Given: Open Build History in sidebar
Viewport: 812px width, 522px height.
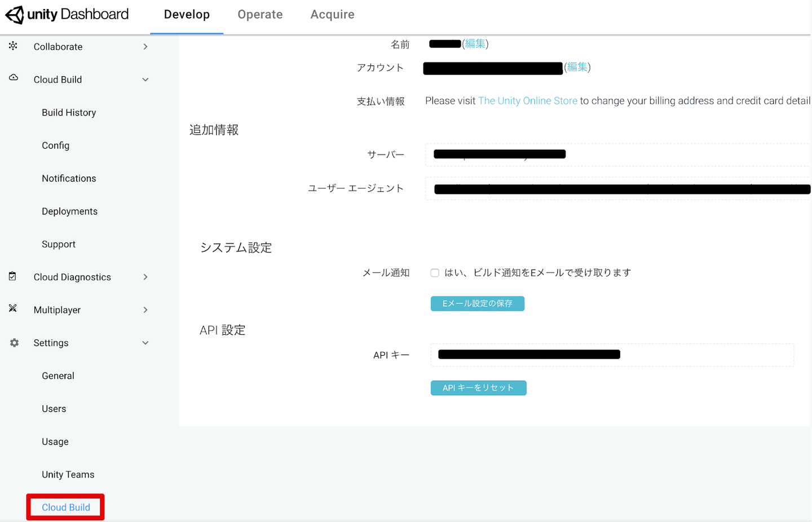Looking at the screenshot, I should [x=69, y=113].
